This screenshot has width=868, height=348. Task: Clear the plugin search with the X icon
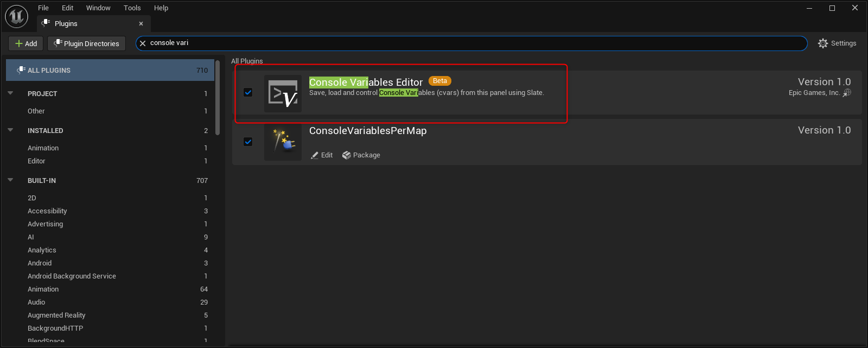[x=143, y=43]
